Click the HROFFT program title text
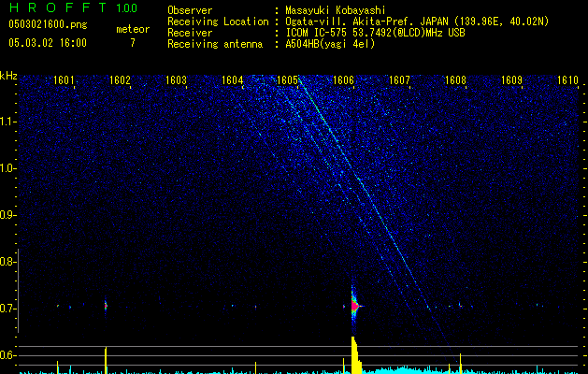 [x=58, y=7]
